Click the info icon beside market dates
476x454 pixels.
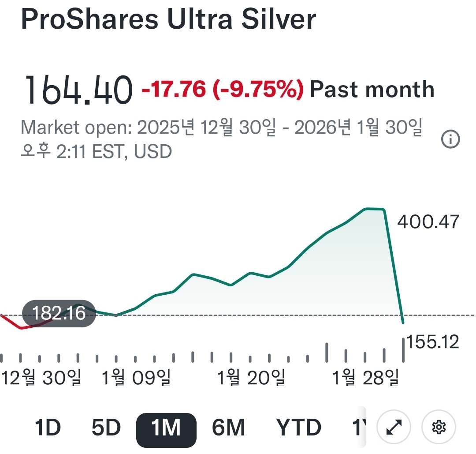tap(450, 140)
